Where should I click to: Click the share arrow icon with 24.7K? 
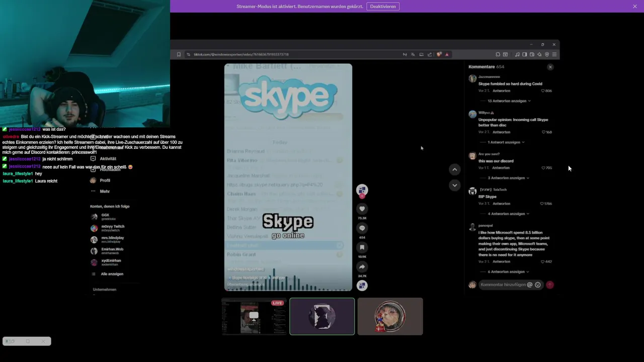click(362, 267)
